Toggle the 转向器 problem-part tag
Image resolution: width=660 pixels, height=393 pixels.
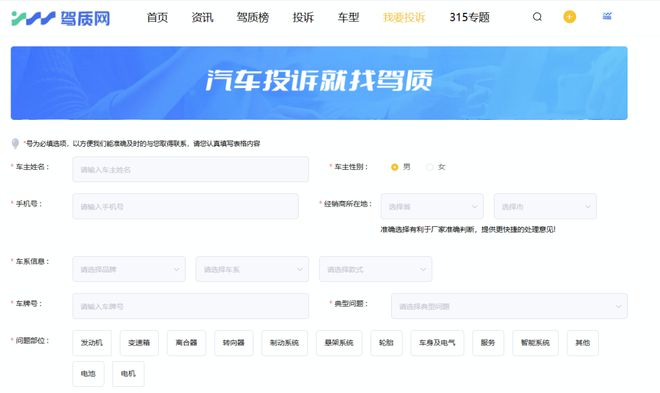[234, 343]
